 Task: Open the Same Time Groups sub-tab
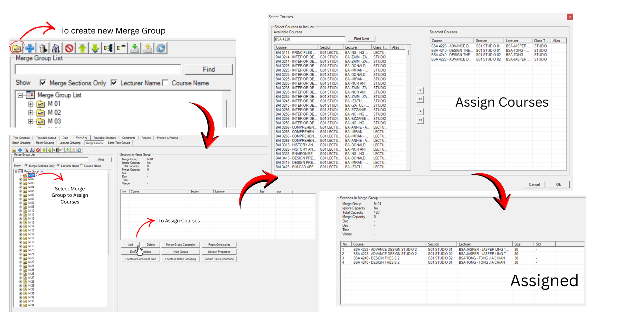(x=119, y=143)
